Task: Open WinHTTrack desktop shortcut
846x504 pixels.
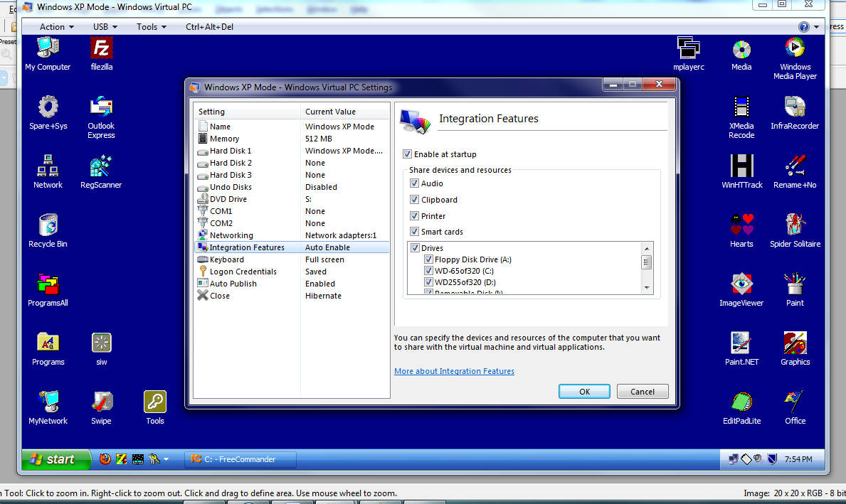Action: click(742, 171)
